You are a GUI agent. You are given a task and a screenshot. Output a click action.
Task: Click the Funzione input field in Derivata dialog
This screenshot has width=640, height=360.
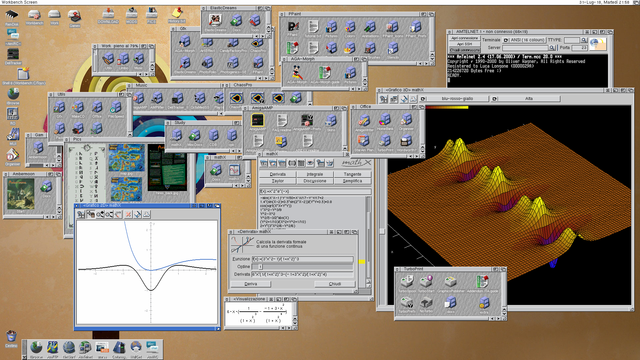pos(302,259)
